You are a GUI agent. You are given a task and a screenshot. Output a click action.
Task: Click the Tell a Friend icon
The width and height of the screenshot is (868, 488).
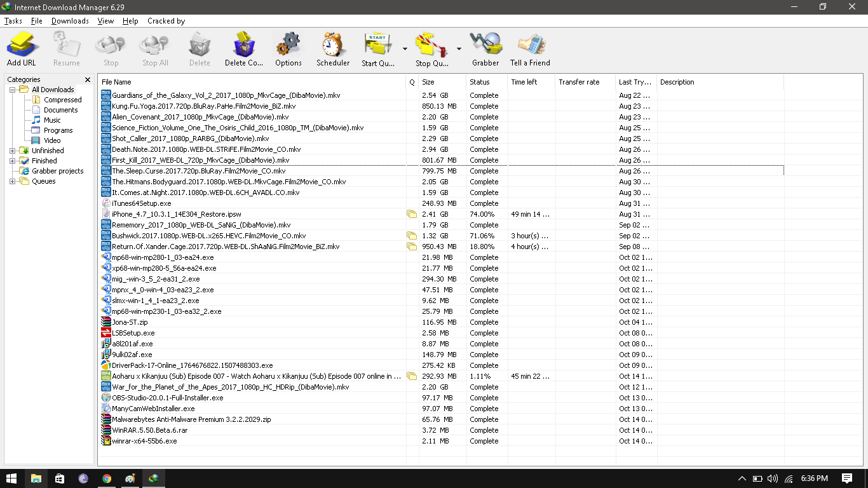point(529,44)
